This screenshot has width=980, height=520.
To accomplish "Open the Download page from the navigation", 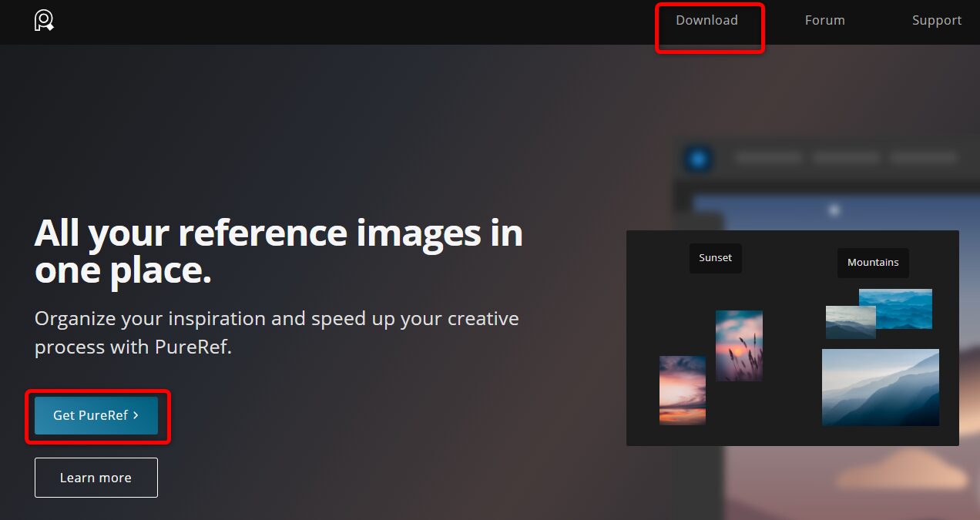I will pos(706,21).
